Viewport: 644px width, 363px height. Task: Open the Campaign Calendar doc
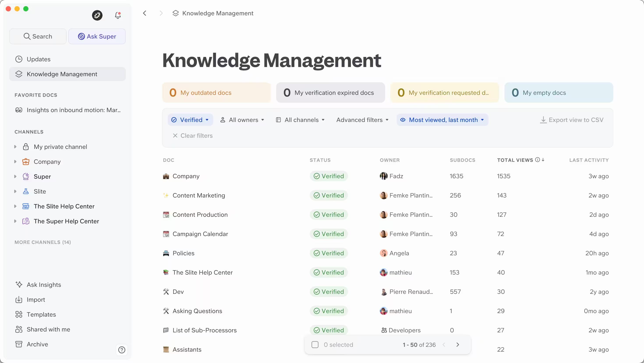pyautogui.click(x=200, y=234)
